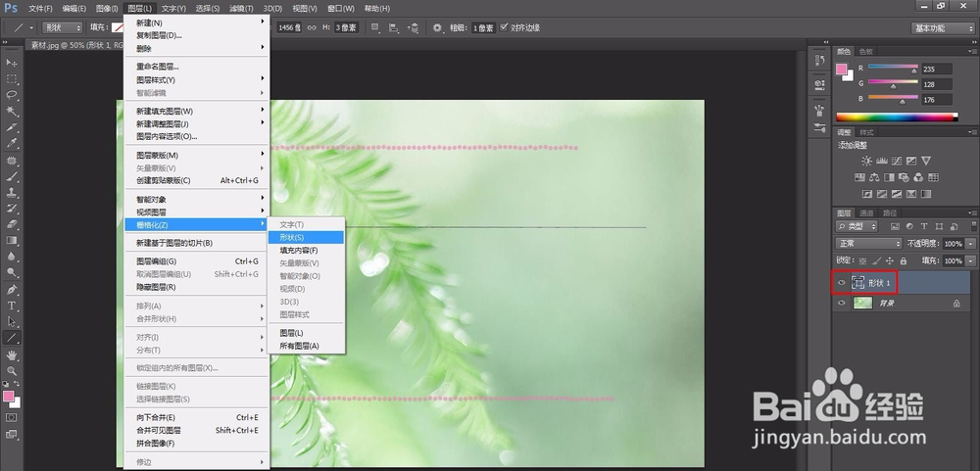Click the 粗细 line weight field
980x471 pixels.
[x=482, y=28]
